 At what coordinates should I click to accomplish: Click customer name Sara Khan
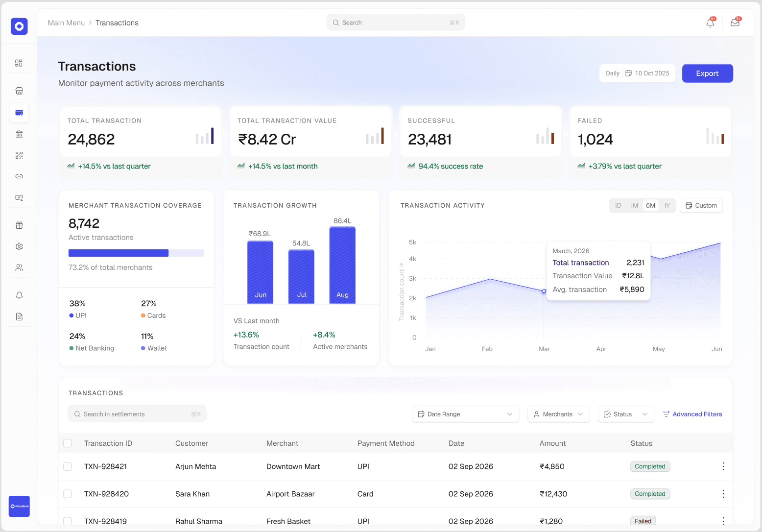[x=192, y=494]
